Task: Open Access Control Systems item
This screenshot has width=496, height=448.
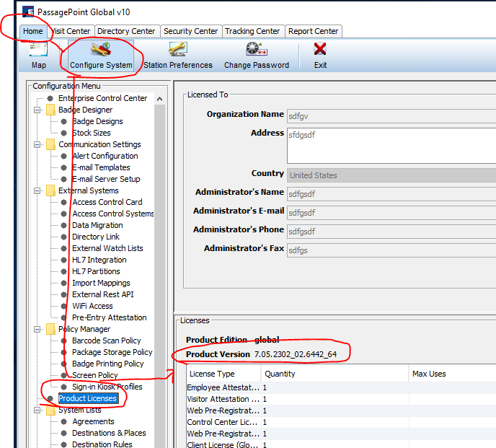Action: pyautogui.click(x=113, y=214)
